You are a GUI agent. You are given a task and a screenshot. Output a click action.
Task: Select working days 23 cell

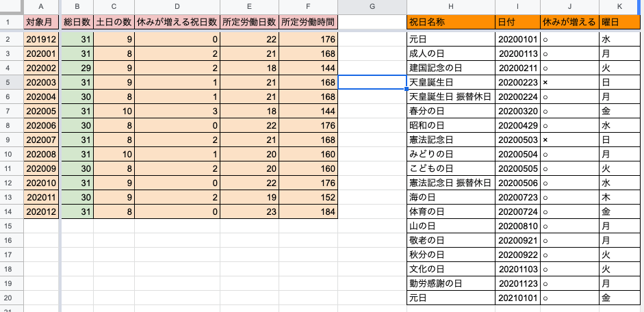(x=249, y=212)
